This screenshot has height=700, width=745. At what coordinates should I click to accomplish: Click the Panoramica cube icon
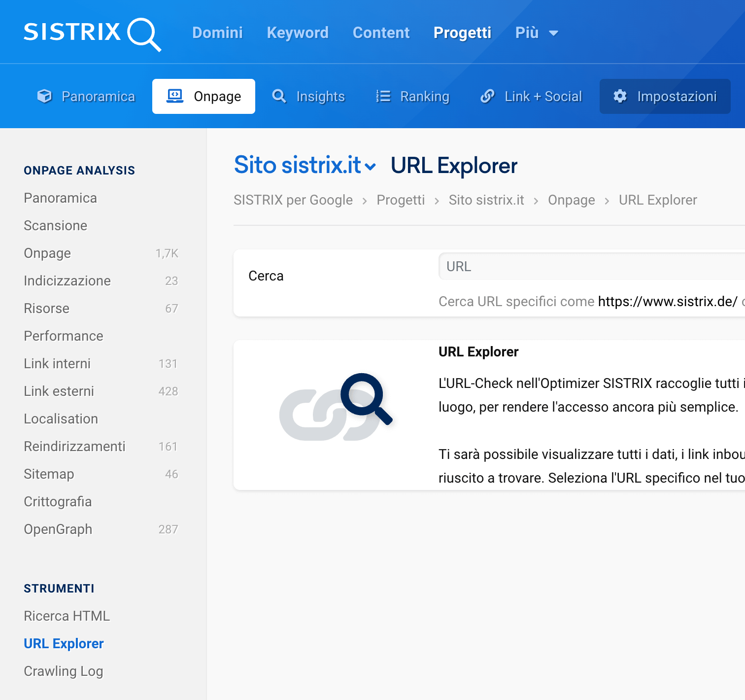(x=44, y=96)
